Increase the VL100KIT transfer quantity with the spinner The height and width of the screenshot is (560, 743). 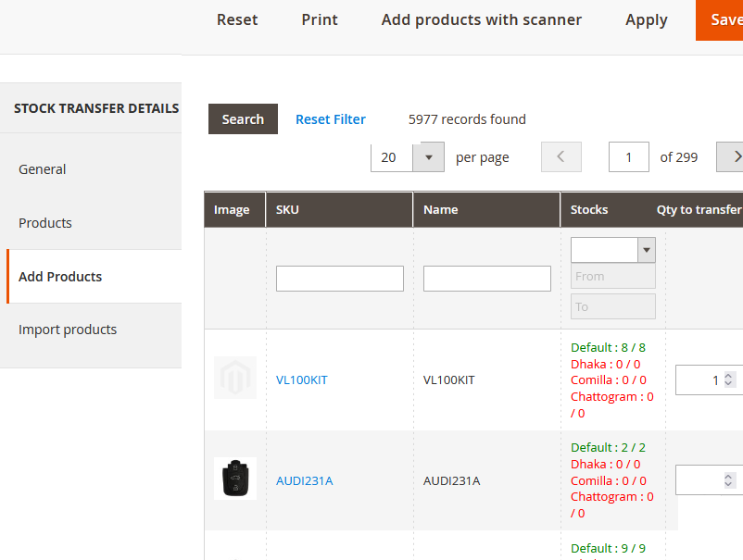729,376
